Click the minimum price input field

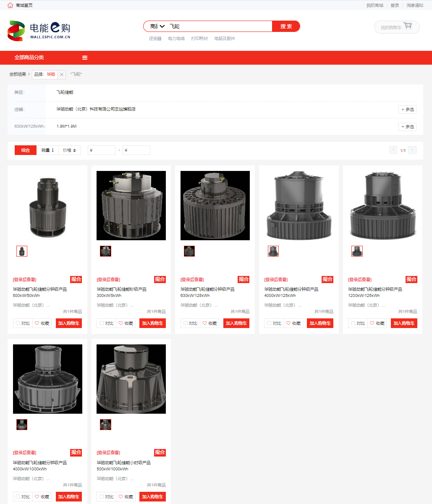101,150
